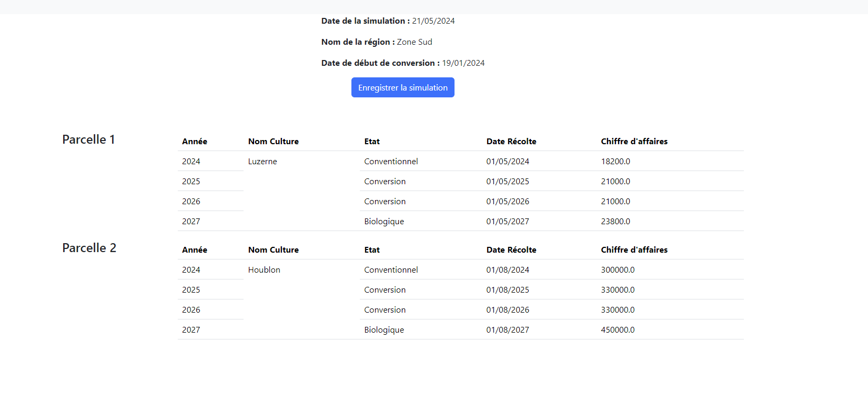Viewport: 868px width, 400px height.
Task: Click the Houblon culture name cell
Action: coord(264,270)
